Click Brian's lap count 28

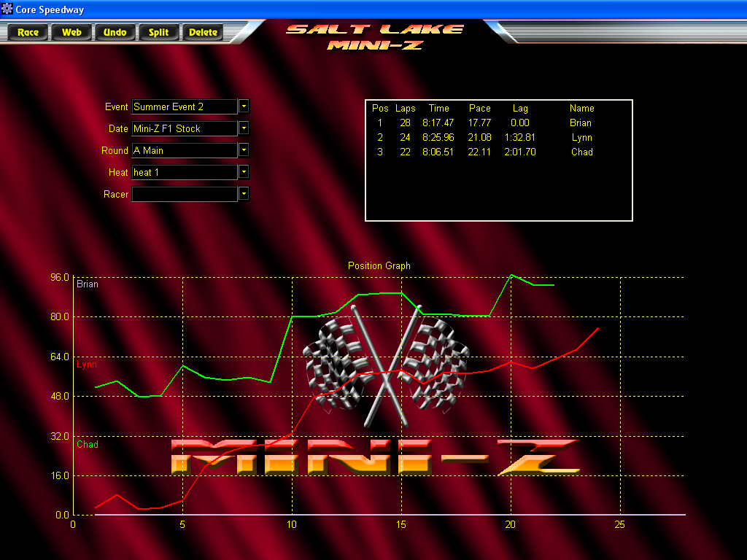(x=405, y=122)
